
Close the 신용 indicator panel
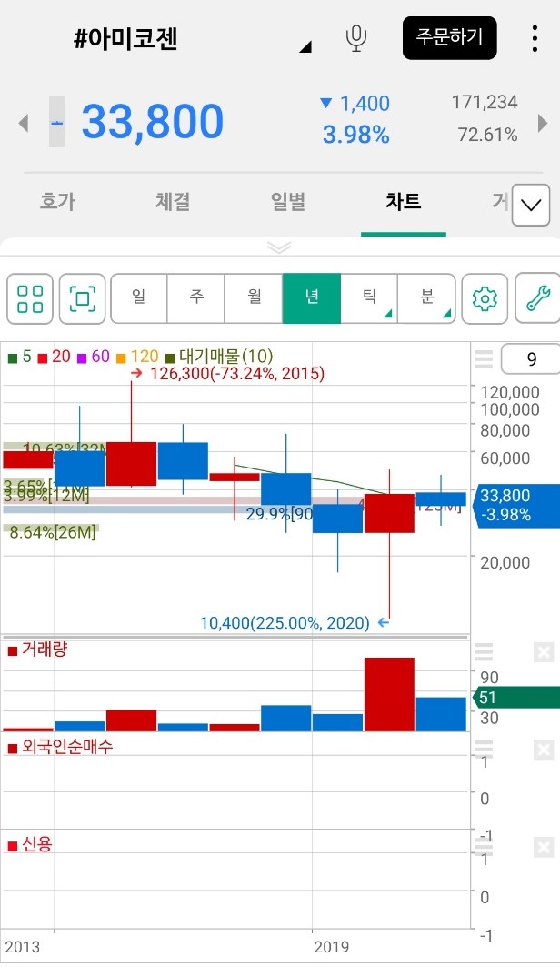(544, 847)
